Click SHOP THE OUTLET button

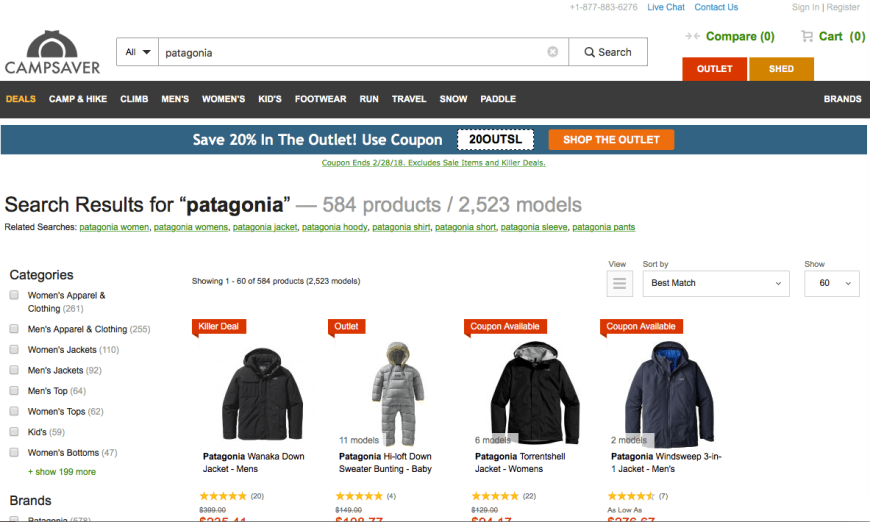pos(611,140)
